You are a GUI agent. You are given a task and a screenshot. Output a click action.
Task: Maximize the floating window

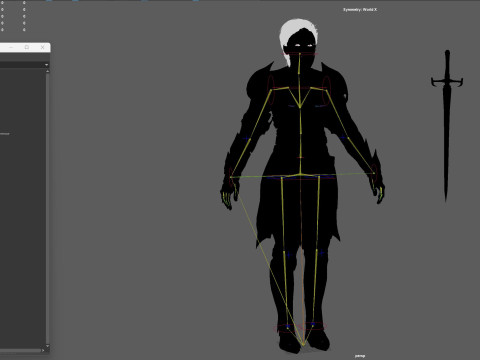27,47
